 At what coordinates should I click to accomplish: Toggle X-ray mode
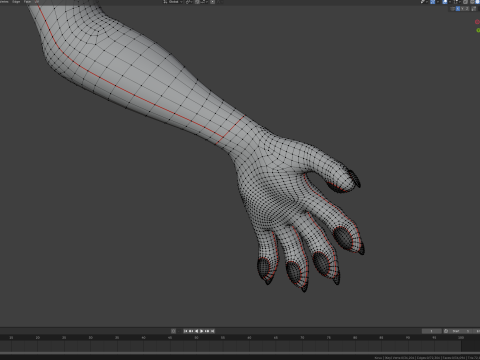(465, 2)
